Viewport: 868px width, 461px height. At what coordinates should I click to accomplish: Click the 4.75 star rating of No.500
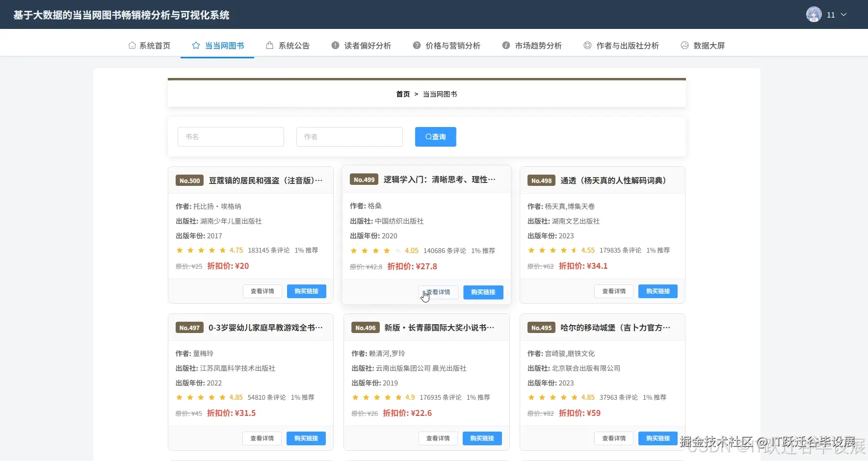[210, 250]
